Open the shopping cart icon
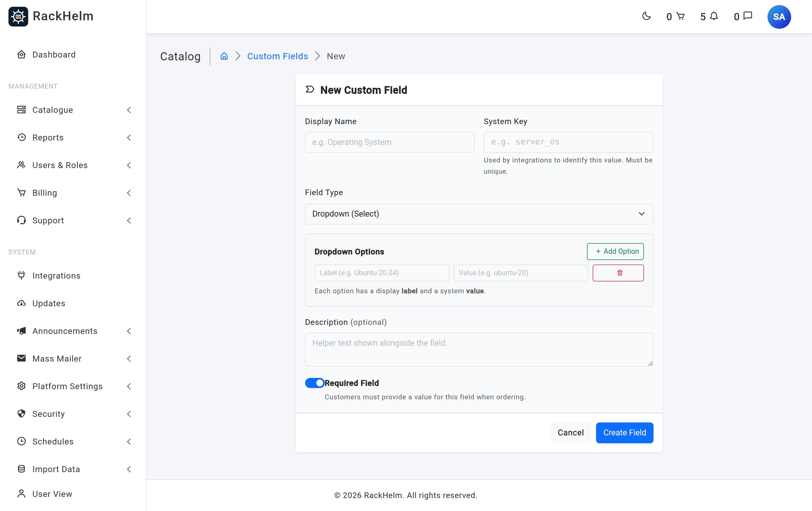Image resolution: width=812 pixels, height=511 pixels. click(681, 16)
